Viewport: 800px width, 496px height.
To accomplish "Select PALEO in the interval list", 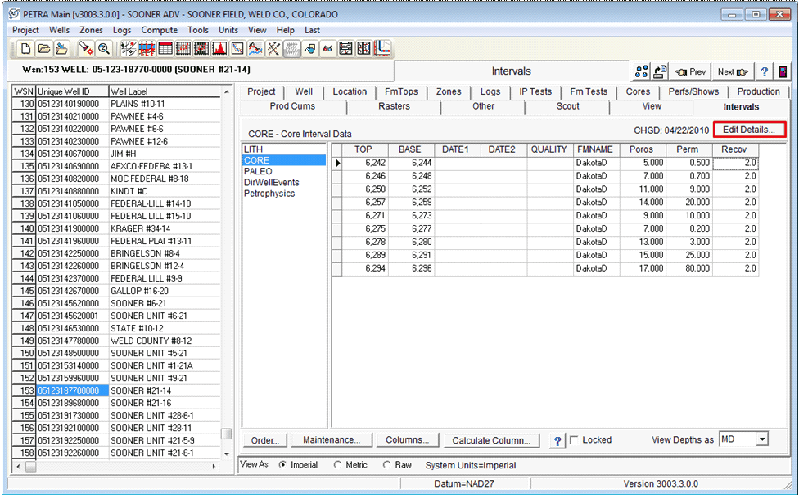I will (x=258, y=171).
